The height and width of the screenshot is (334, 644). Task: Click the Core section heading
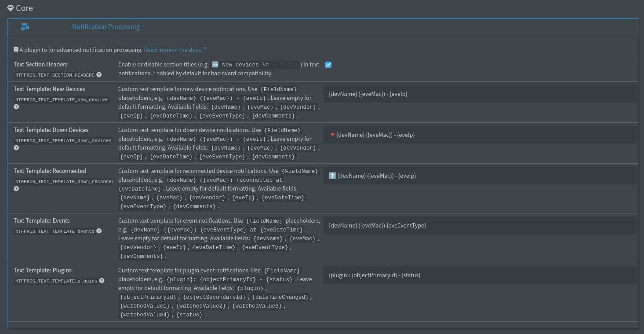point(24,8)
